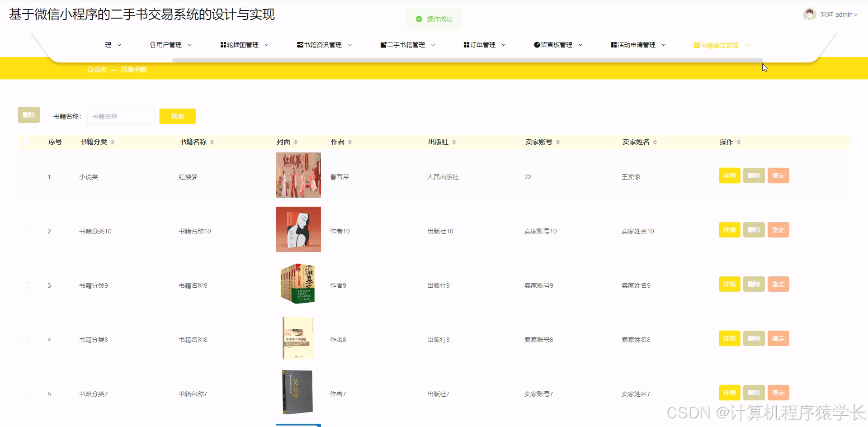This screenshot has height=427, width=868.
Task: Click inside the 书籍名称 search input field
Action: coord(121,116)
